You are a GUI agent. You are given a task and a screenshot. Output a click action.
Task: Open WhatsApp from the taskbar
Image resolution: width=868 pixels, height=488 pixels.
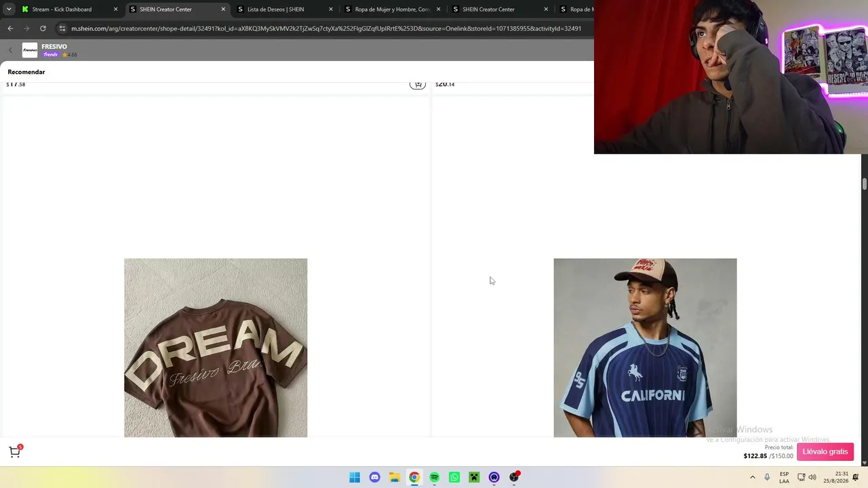pyautogui.click(x=454, y=477)
